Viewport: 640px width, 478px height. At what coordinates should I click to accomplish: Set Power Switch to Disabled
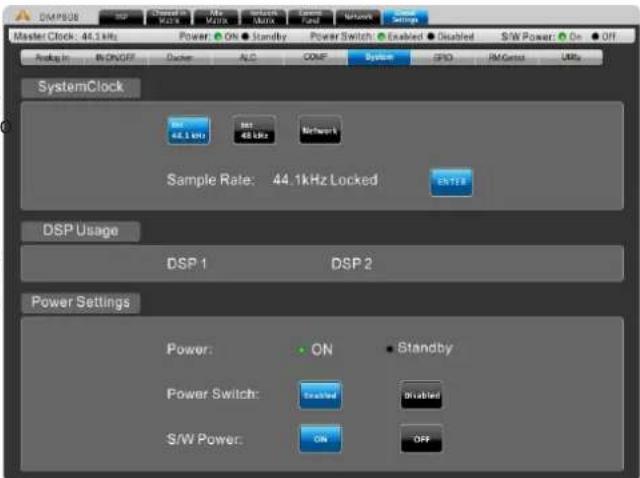[x=422, y=395]
